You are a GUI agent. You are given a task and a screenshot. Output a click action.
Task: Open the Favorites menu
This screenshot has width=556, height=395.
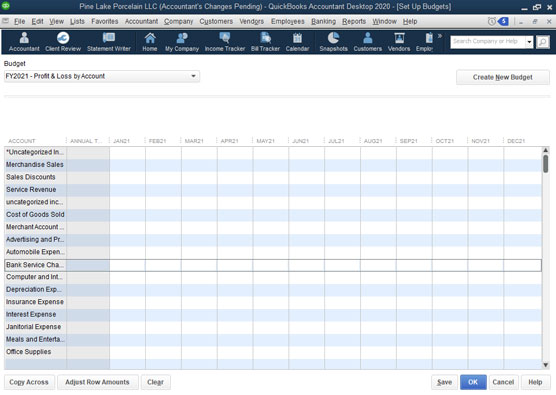click(x=105, y=22)
